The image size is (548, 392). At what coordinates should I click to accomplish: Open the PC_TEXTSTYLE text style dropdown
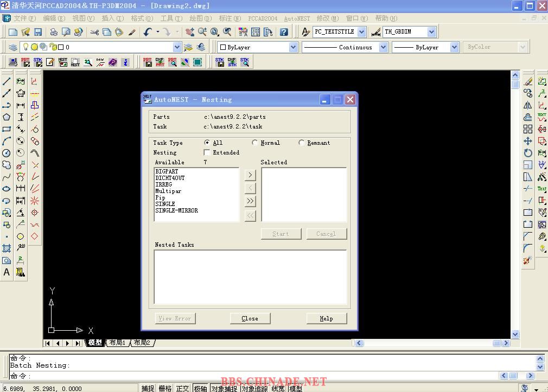click(362, 32)
